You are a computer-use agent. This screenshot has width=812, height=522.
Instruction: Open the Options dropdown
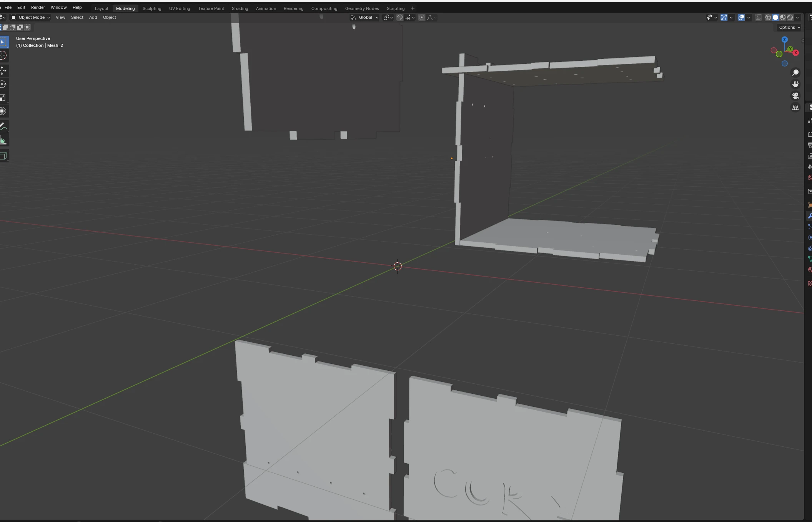click(x=789, y=27)
